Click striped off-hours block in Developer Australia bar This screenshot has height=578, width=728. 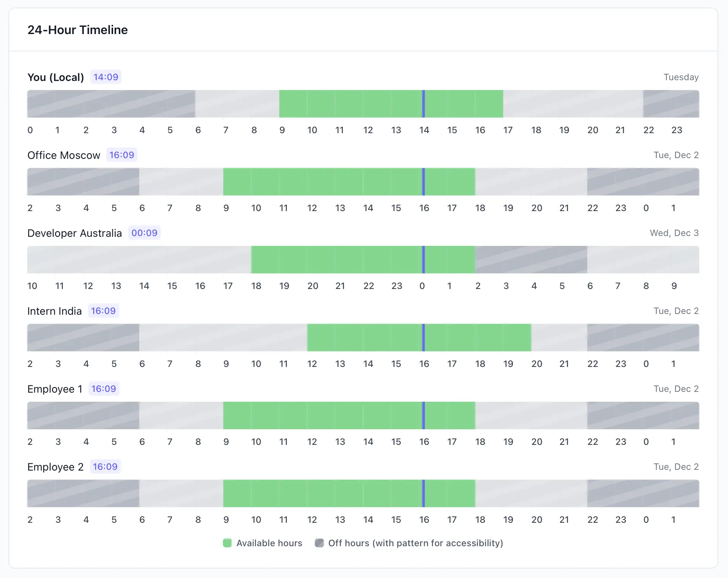click(531, 259)
